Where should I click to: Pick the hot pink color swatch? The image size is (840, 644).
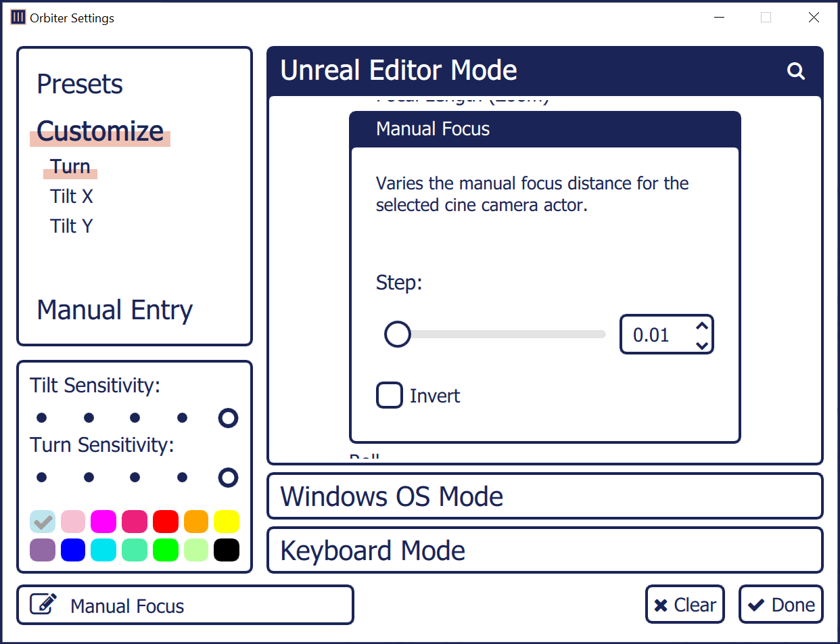coord(135,522)
